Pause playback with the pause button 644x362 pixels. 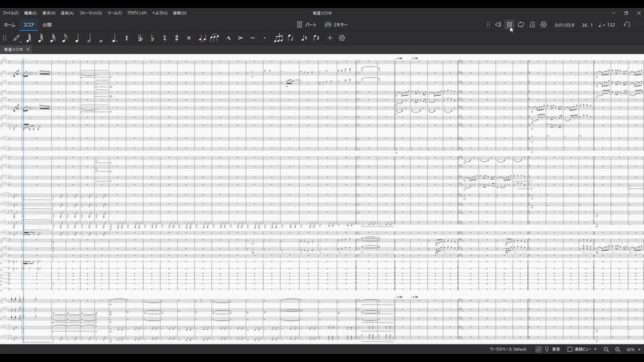click(x=509, y=25)
